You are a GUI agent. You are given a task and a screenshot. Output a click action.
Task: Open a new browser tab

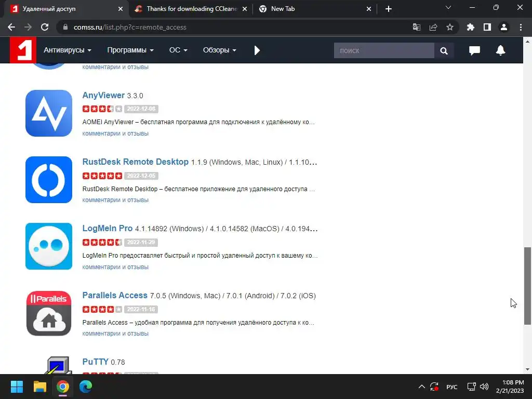pos(389,9)
